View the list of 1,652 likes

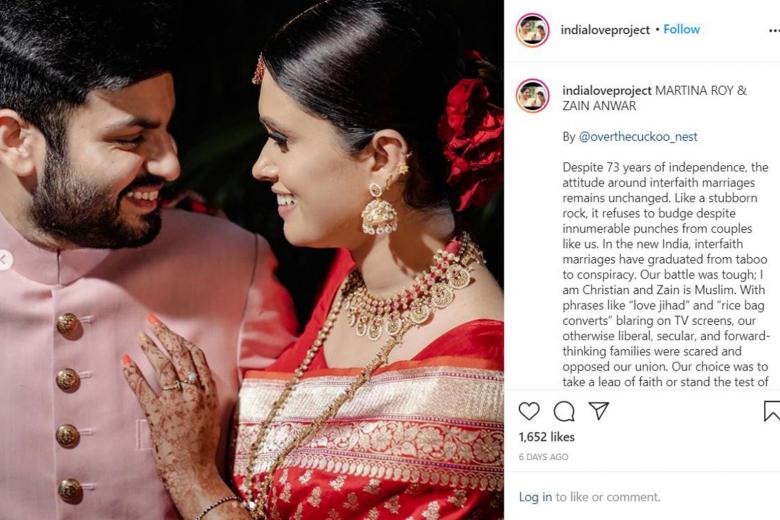pyautogui.click(x=547, y=437)
